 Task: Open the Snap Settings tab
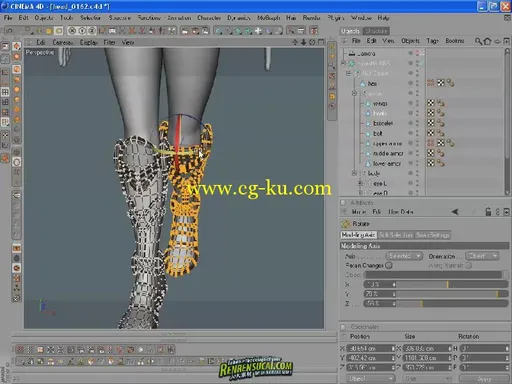433,235
